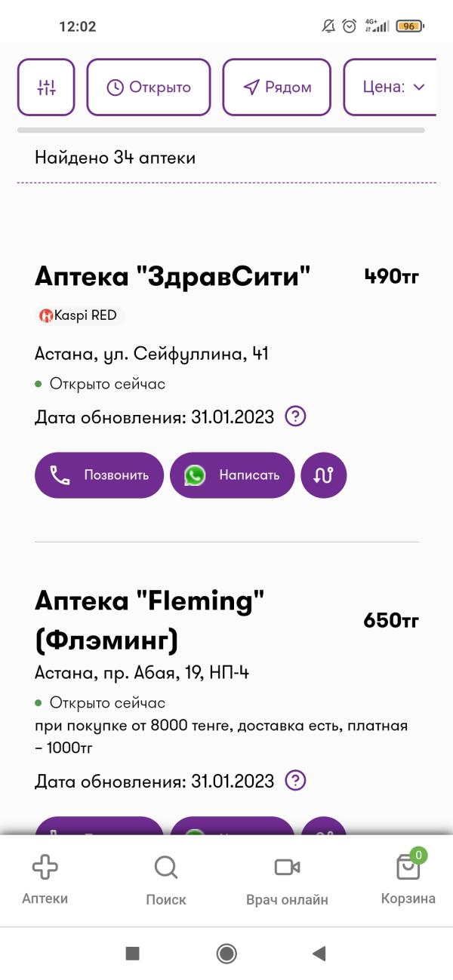453x980 pixels.
Task: Switch to the Поиск search tab
Action: (x=165, y=878)
